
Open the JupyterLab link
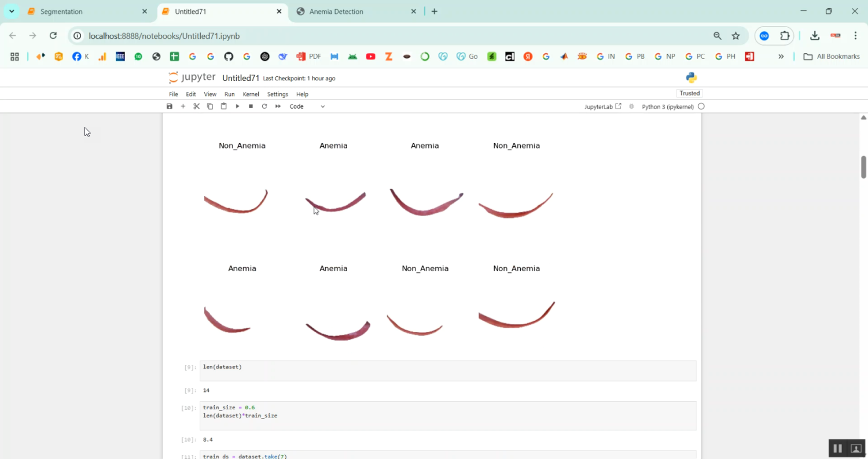pos(602,106)
